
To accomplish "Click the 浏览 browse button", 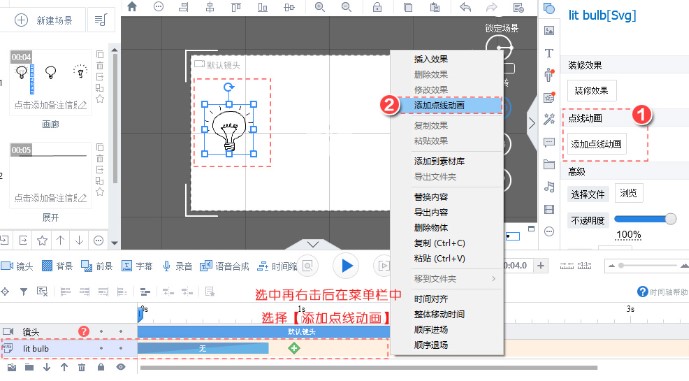I will point(629,193).
